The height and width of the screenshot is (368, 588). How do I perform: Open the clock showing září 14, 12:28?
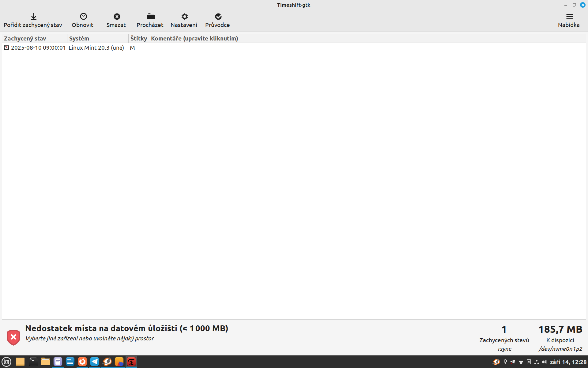point(568,362)
